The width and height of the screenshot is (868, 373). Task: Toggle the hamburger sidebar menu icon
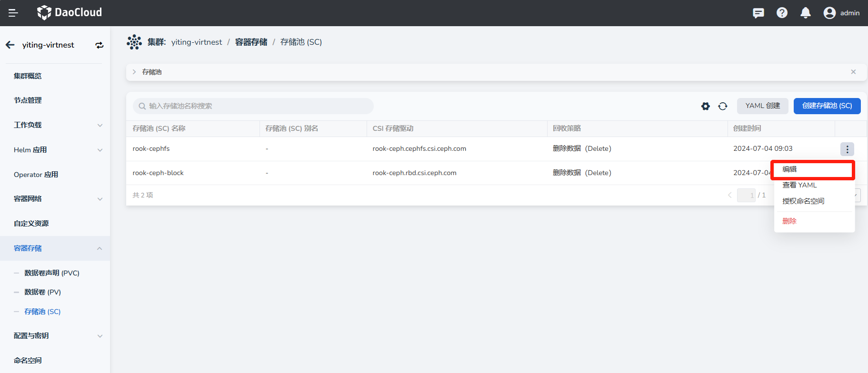tap(13, 13)
